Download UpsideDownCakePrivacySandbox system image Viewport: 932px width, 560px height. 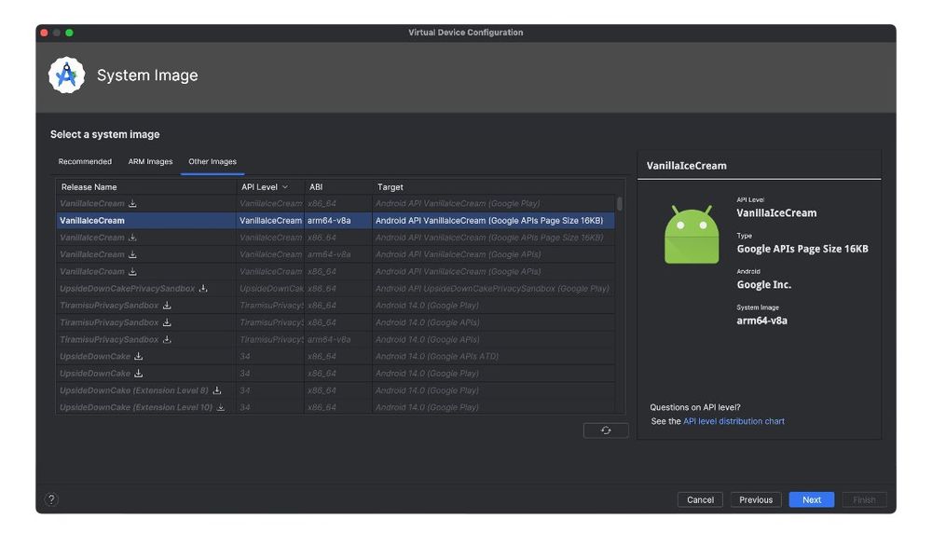point(203,288)
